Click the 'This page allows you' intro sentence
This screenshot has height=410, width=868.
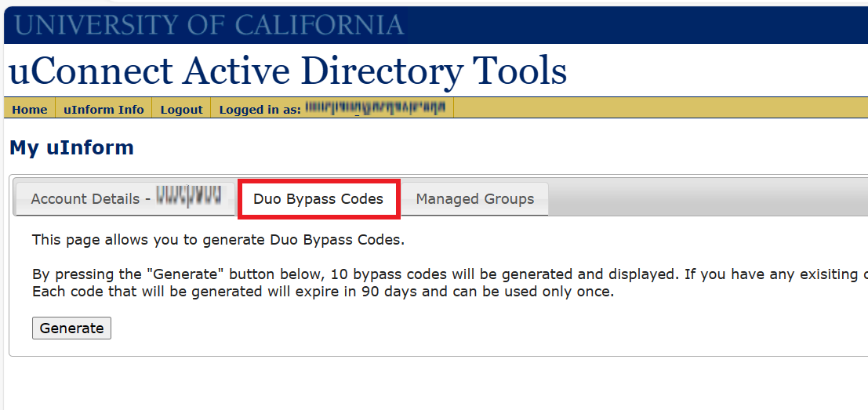tap(218, 240)
